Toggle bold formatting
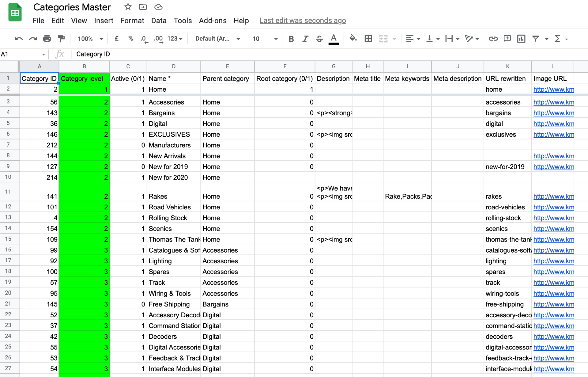 click(x=291, y=39)
